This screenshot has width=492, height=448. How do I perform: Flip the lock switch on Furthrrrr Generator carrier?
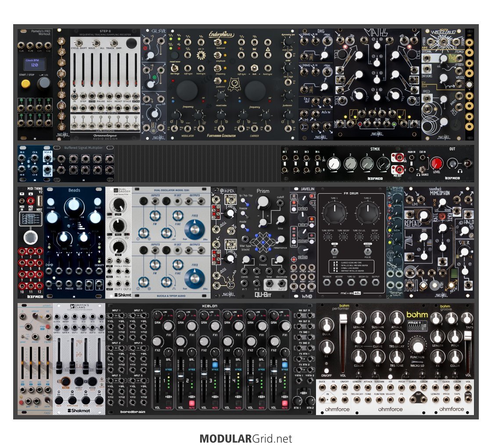(x=255, y=68)
